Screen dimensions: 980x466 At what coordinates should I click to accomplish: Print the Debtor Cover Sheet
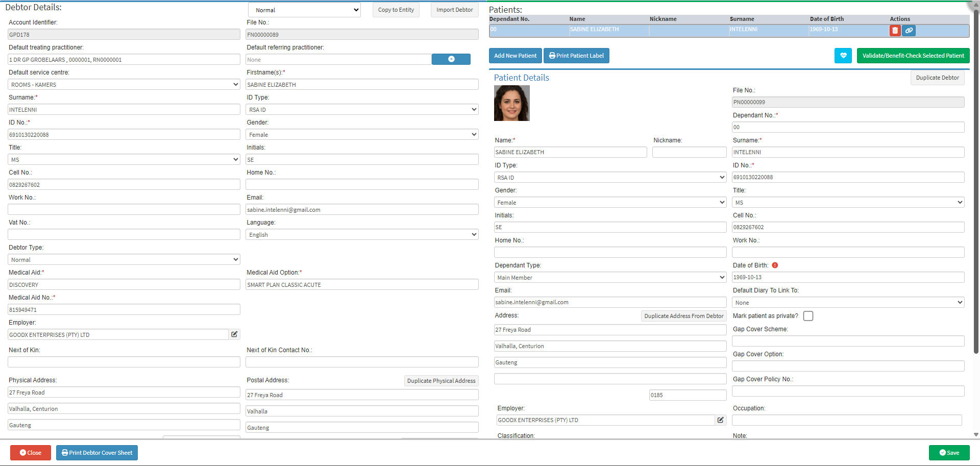coord(97,453)
